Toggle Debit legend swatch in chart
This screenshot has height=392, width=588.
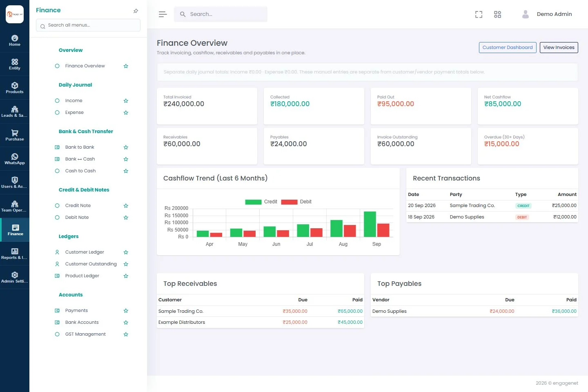tap(289, 202)
